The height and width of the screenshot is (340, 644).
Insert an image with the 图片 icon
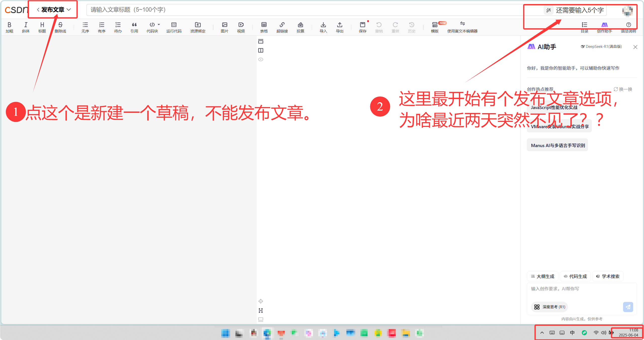pos(224,27)
